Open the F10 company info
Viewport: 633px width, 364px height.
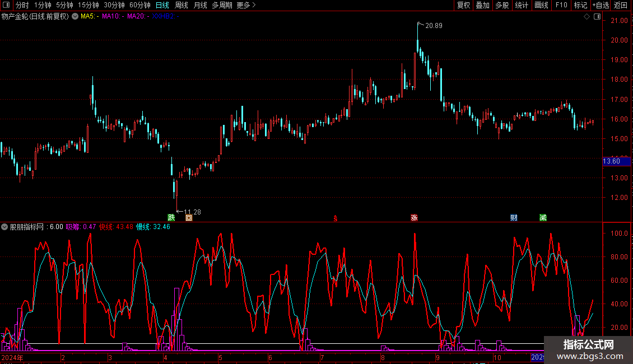coord(561,5)
